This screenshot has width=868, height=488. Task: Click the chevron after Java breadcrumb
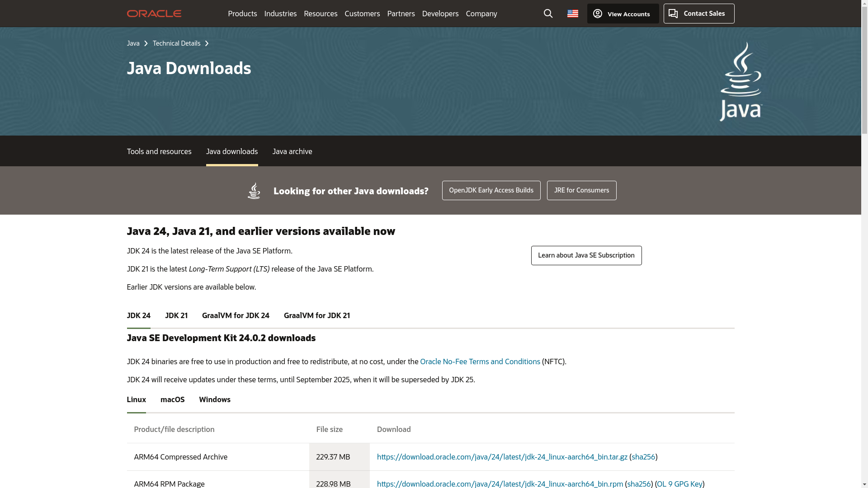[x=146, y=43]
